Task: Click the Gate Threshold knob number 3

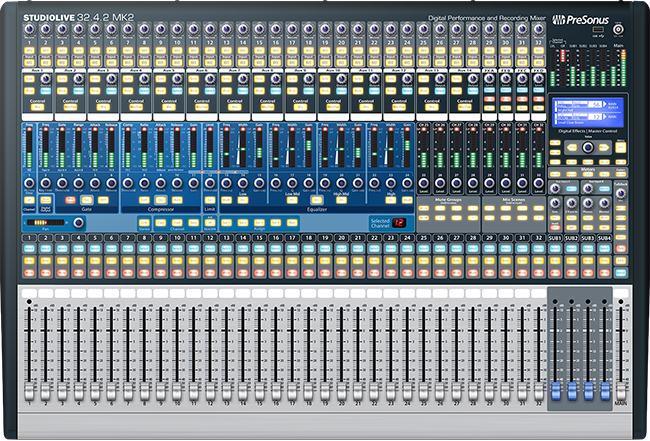Action: click(62, 183)
